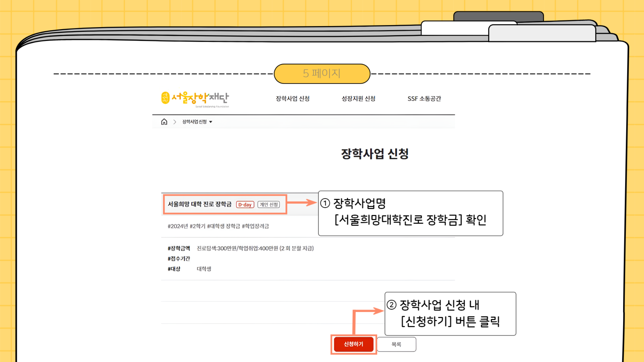The width and height of the screenshot is (644, 362).
Task: Click orange arrow pointing to 장학사업명 note
Action: (x=302, y=203)
